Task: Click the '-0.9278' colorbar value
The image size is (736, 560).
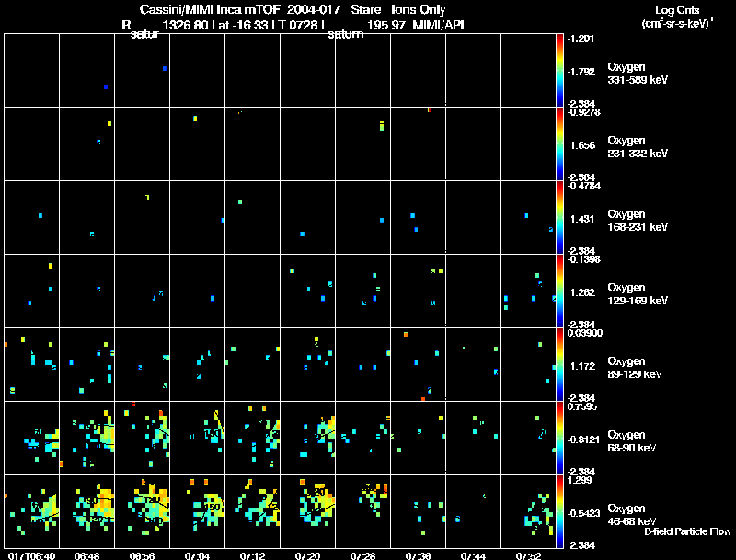Action: 583,112
